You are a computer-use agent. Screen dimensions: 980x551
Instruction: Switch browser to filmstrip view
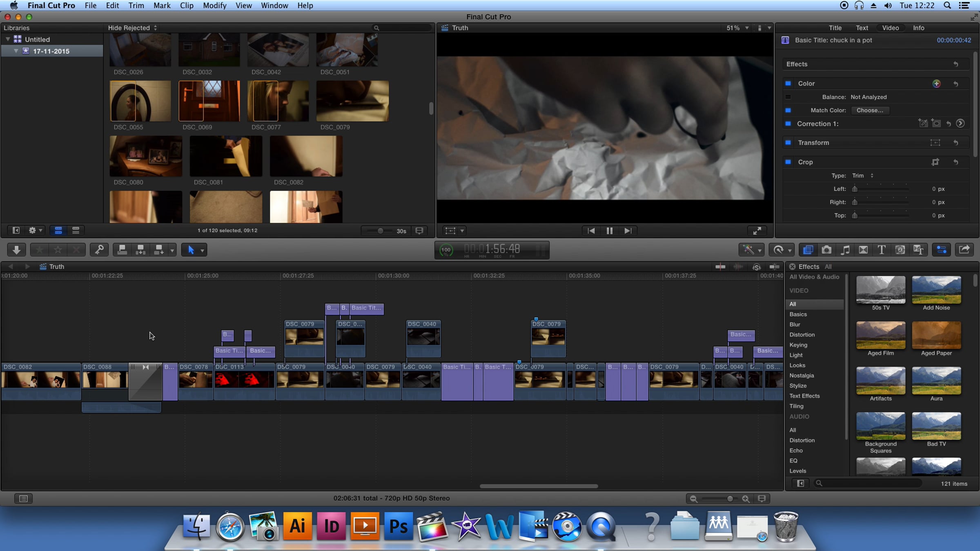(58, 231)
